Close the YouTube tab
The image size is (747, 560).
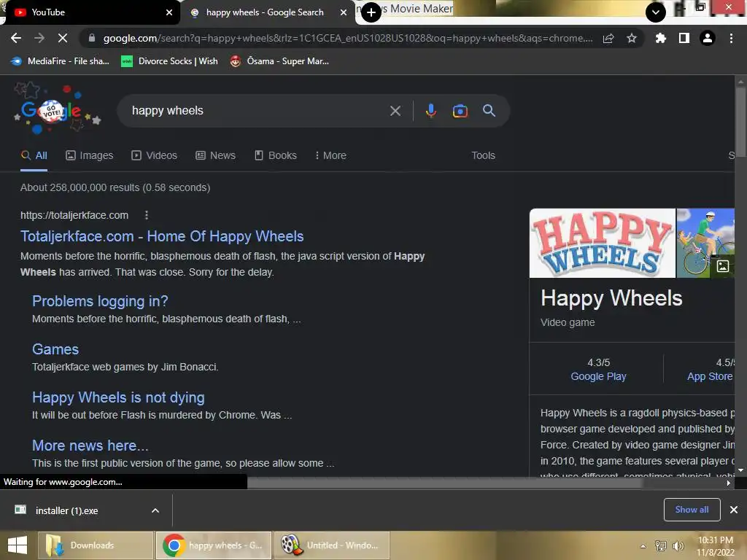pyautogui.click(x=169, y=12)
